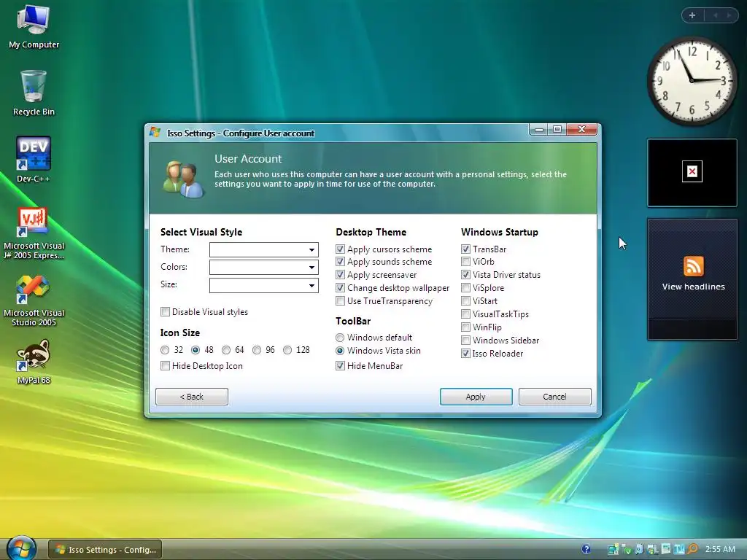Uncheck Hide MenuBar checkbox

coord(340,366)
